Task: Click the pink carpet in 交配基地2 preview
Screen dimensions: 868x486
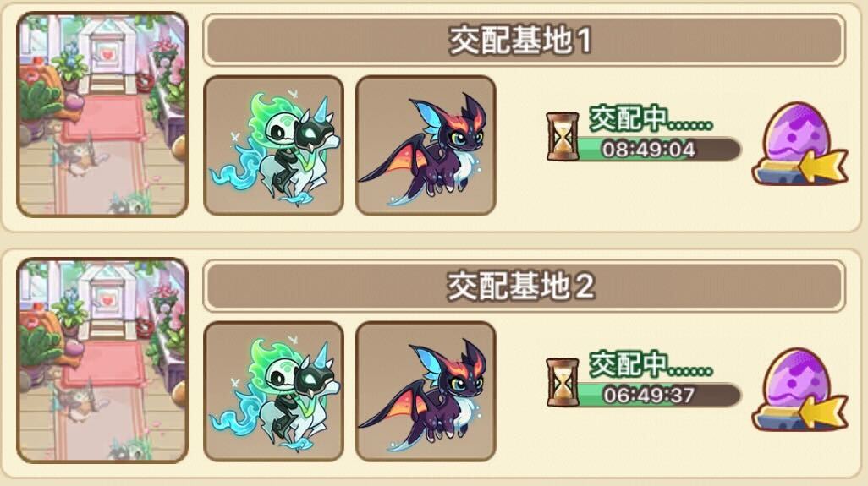Action: coord(104,365)
